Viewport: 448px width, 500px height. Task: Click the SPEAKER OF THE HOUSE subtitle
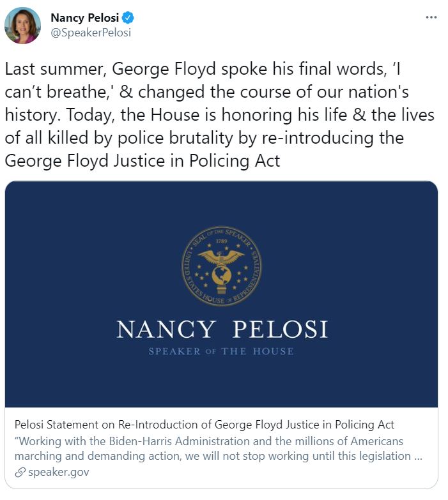coord(221,351)
